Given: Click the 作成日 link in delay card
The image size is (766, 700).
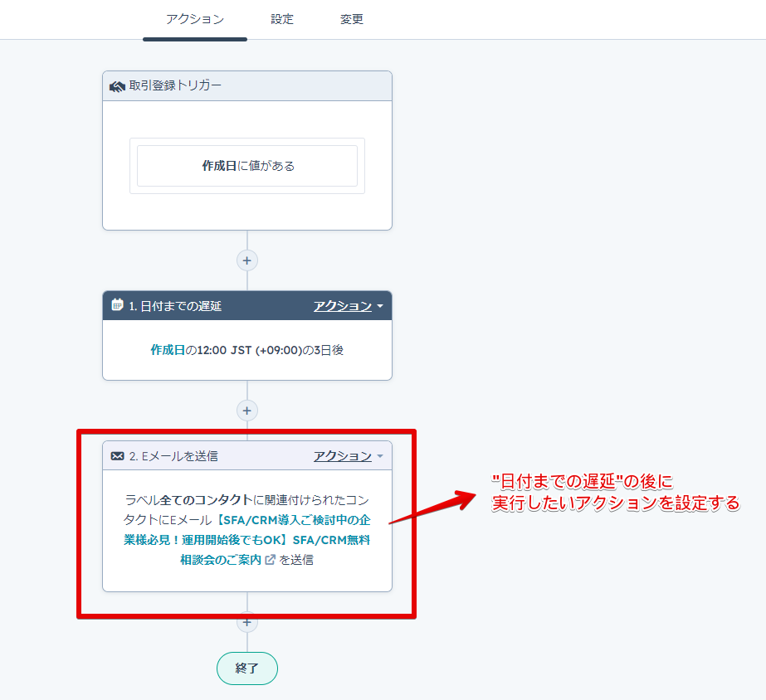Looking at the screenshot, I should pyautogui.click(x=168, y=350).
